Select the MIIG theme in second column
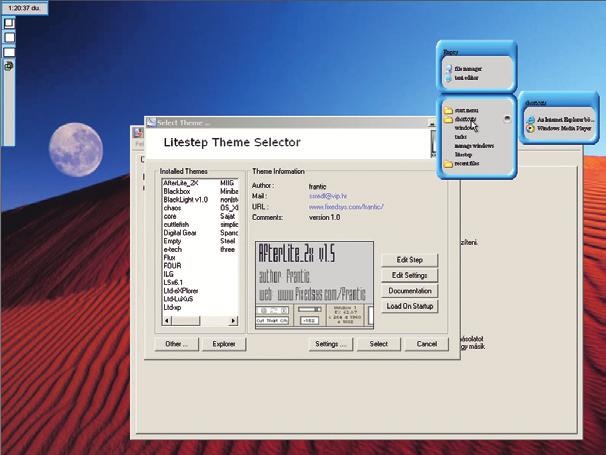The width and height of the screenshot is (606, 455). pyautogui.click(x=227, y=183)
